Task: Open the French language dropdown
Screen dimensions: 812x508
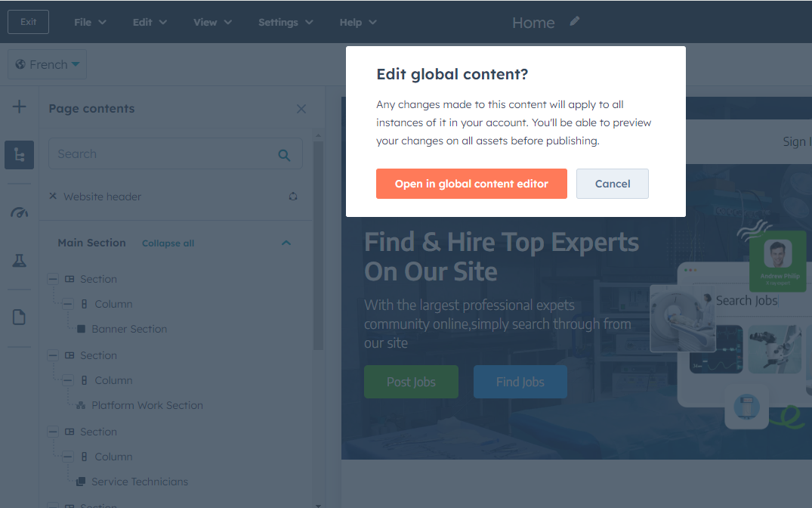Action: [47, 64]
